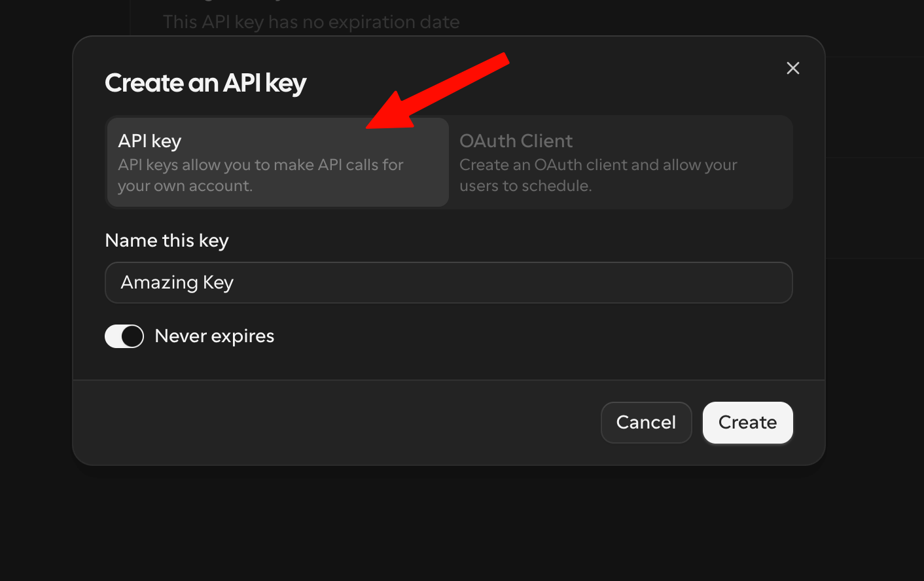Click the 'API key' title in the selected card
This screenshot has height=581, width=924.
150,141
